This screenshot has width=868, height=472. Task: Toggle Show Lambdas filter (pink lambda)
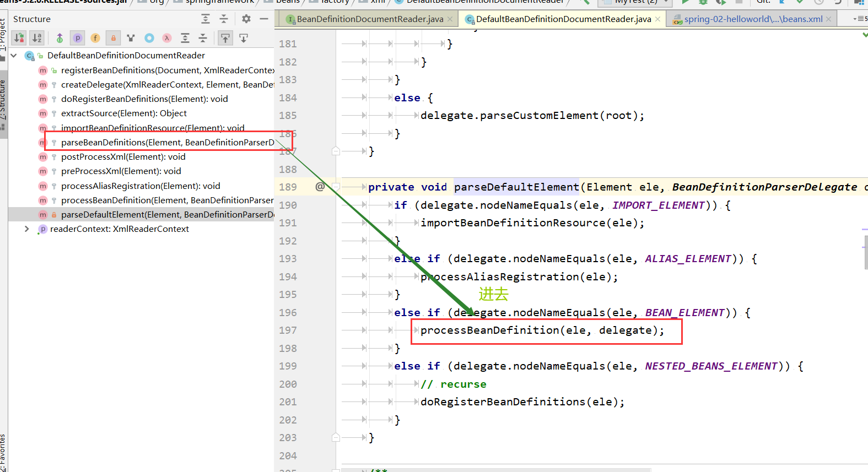point(166,38)
